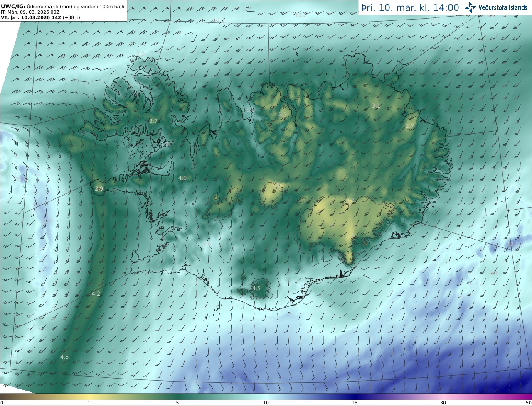
Task: Click the 3.7 value label on the map
Action: pos(153,121)
